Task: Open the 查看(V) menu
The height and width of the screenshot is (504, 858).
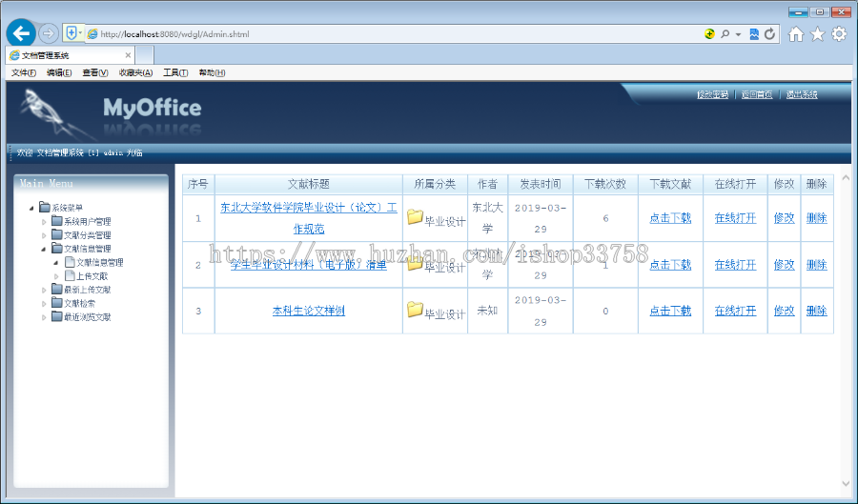Action: pos(95,72)
